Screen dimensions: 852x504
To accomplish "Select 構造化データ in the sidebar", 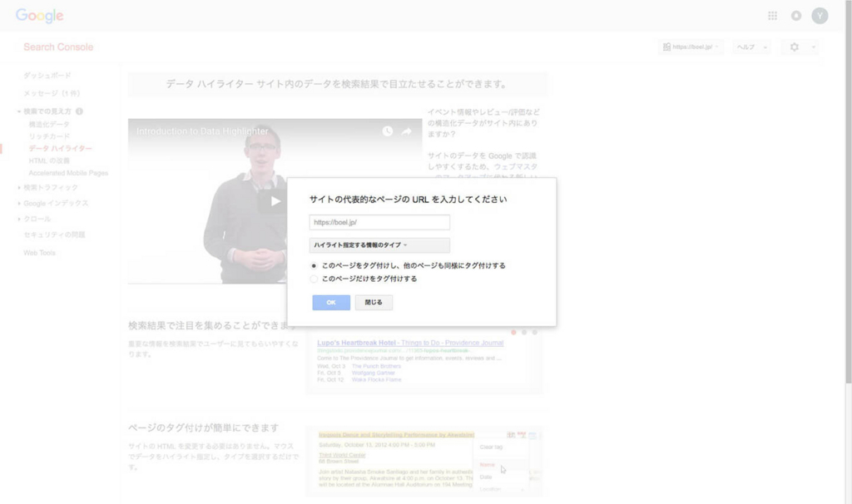I will [49, 125].
